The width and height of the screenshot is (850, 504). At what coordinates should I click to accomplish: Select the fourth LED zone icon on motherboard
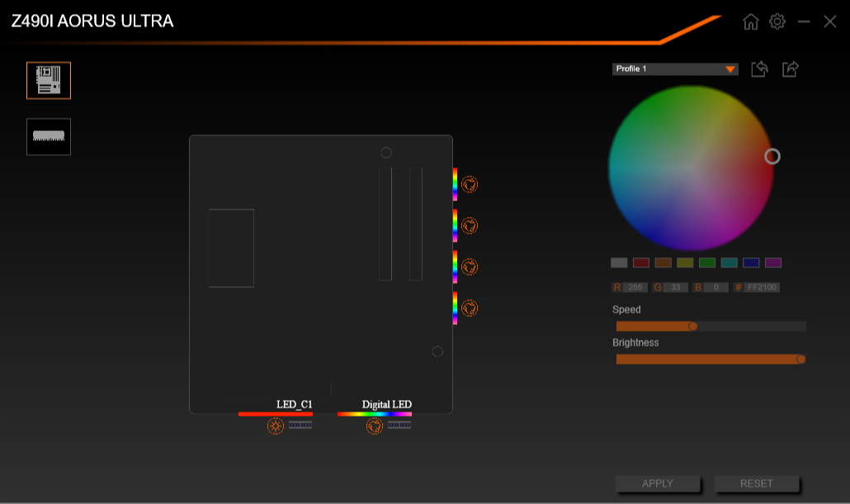(x=469, y=306)
